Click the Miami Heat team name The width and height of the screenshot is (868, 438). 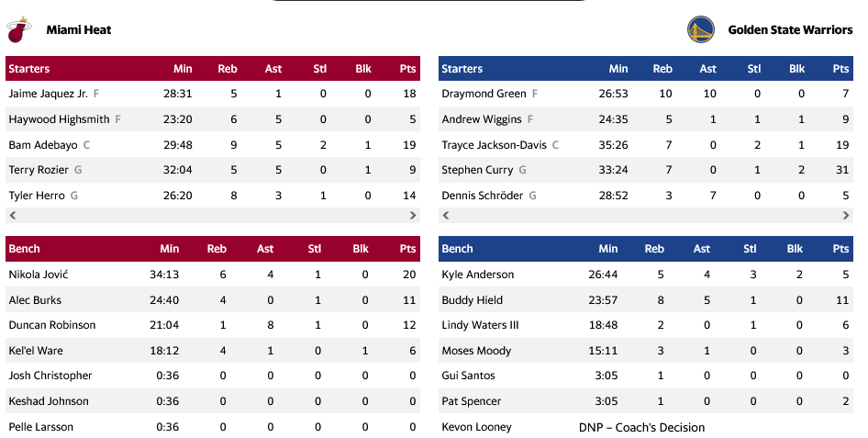[x=79, y=30]
